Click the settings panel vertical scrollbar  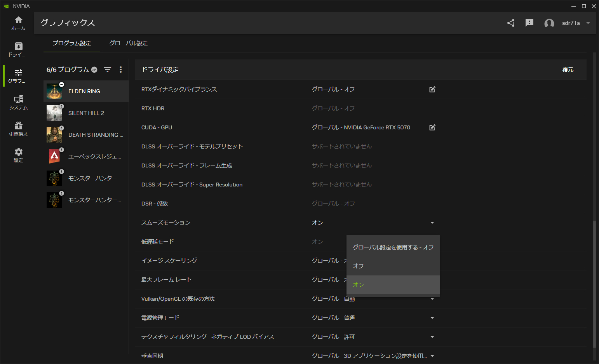pos(594,284)
